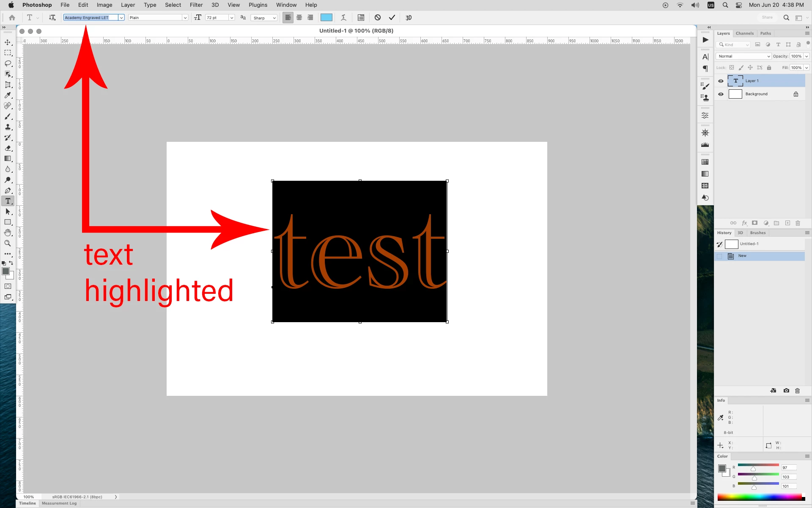Toggle lock all layer attributes icon

pos(769,68)
